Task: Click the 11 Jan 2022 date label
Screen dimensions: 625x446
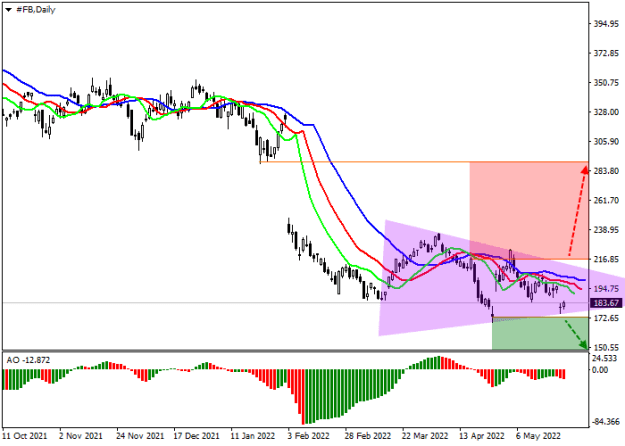Action: pos(253,436)
